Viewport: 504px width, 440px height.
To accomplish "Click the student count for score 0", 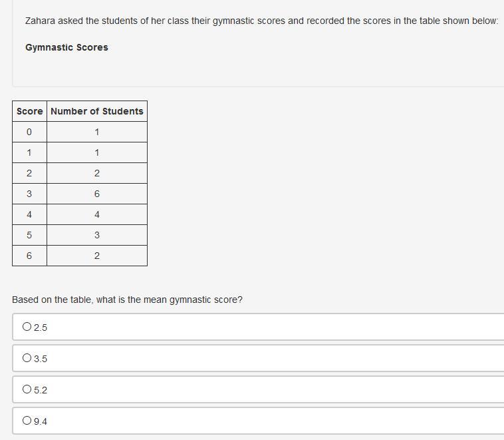I will (x=97, y=132).
